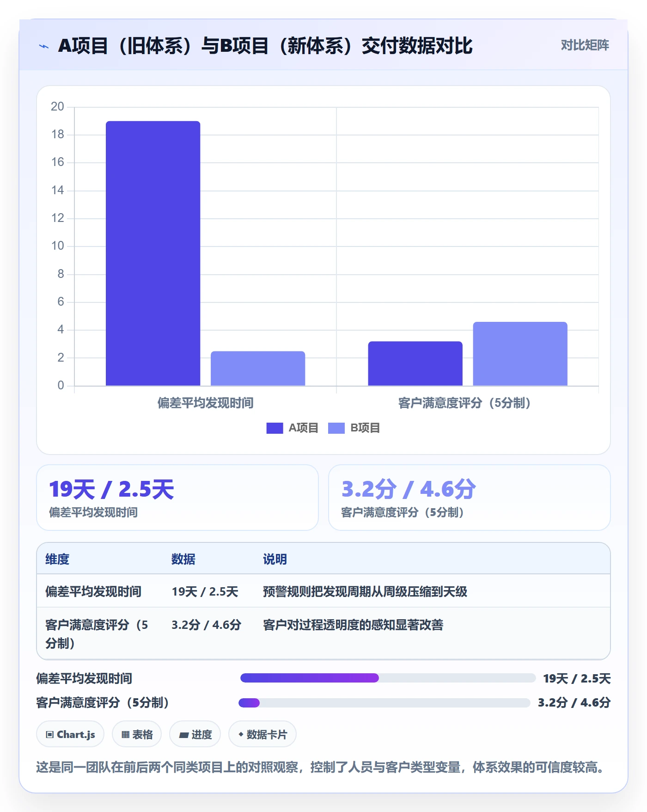Click table cell 19天 / 2.5天
This screenshot has height=812, width=647.
coord(205,591)
